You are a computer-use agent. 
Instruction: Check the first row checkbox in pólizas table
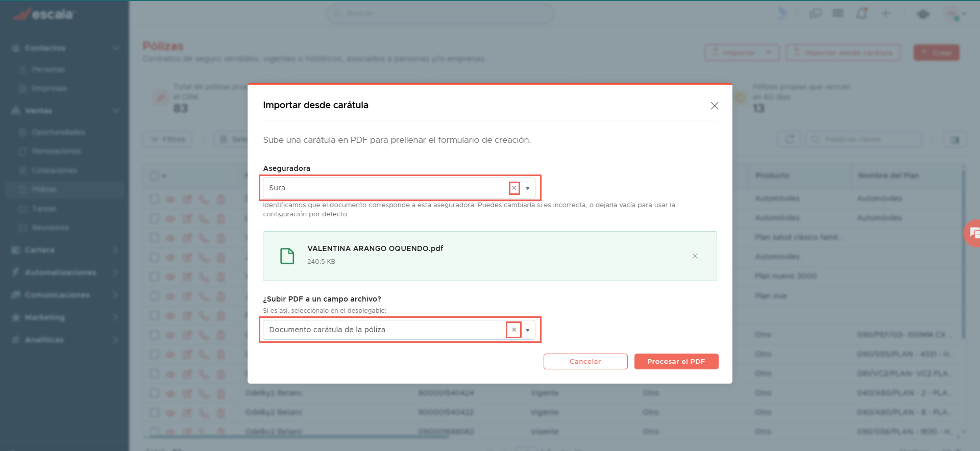[x=154, y=199]
